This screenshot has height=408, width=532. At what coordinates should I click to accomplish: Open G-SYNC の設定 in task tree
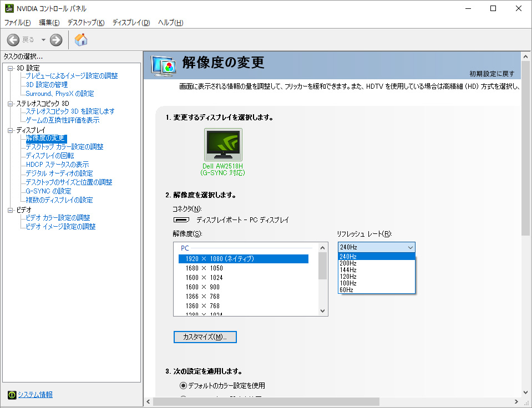point(48,191)
